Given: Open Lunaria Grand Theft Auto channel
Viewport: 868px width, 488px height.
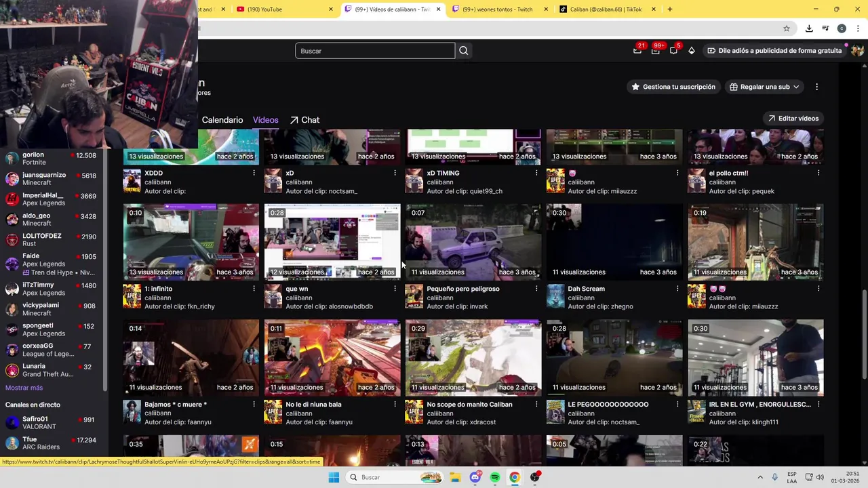Looking at the screenshot, I should tap(52, 370).
